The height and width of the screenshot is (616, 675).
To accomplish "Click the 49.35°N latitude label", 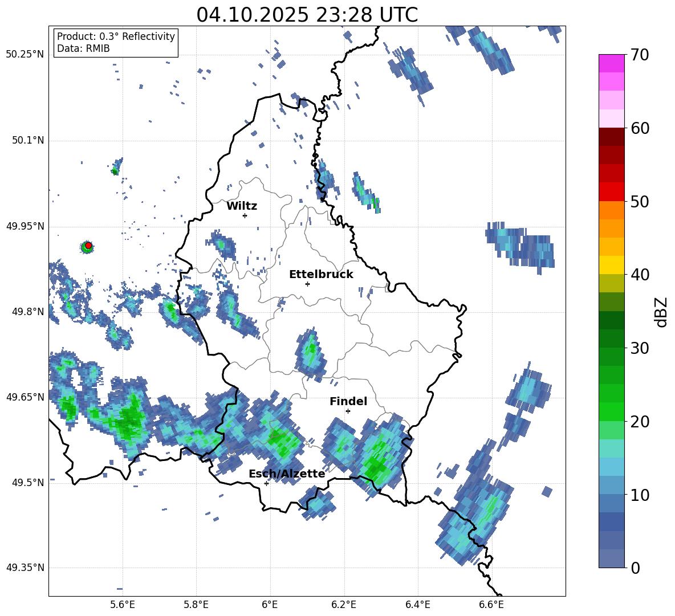I will coord(25,568).
